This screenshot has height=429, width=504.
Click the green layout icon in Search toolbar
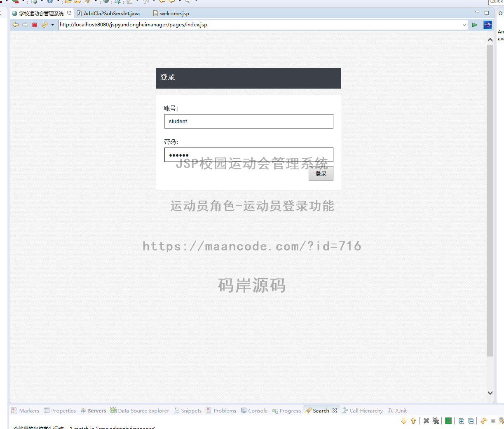tap(448, 421)
